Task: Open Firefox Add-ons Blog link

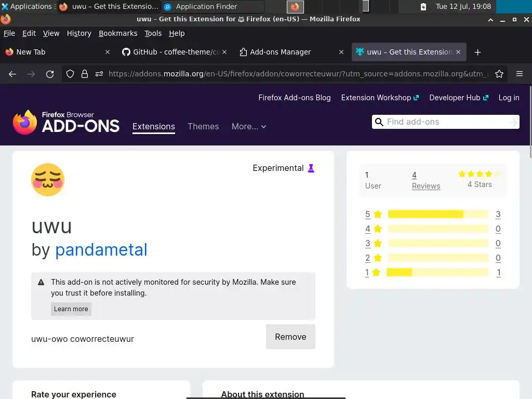Action: click(x=295, y=98)
